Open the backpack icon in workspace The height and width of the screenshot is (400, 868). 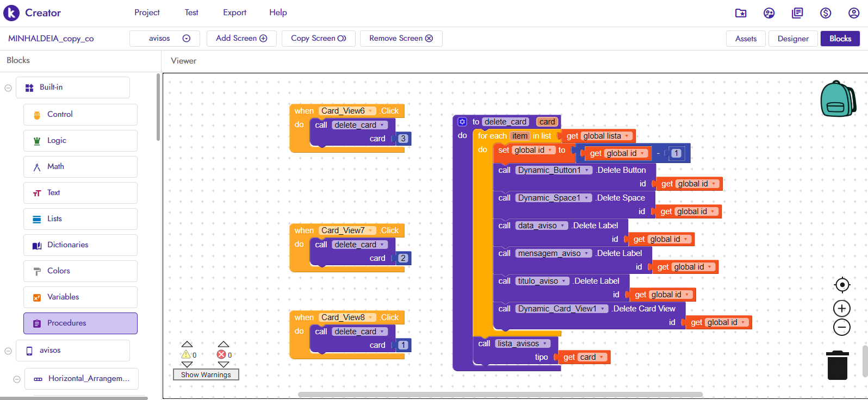[x=838, y=99]
